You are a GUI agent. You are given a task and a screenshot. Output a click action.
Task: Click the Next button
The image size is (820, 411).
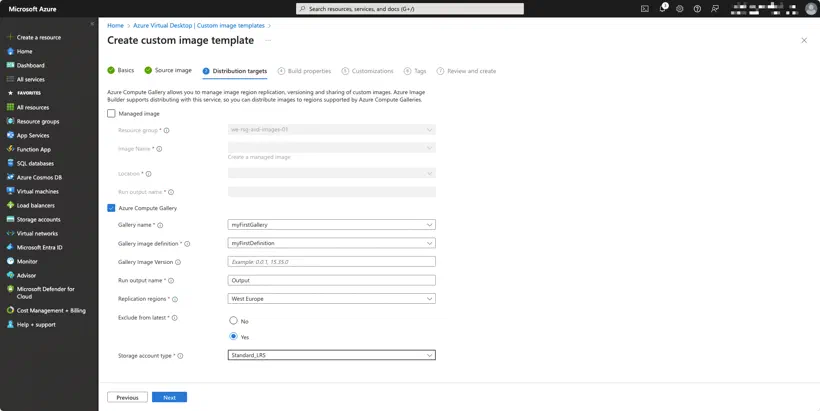tap(169, 397)
